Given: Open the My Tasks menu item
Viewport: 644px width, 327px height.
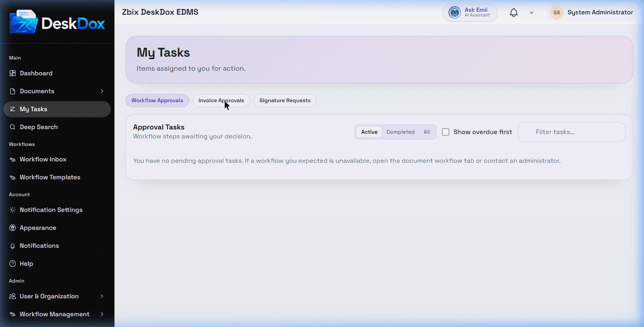Looking at the screenshot, I should 57,109.
